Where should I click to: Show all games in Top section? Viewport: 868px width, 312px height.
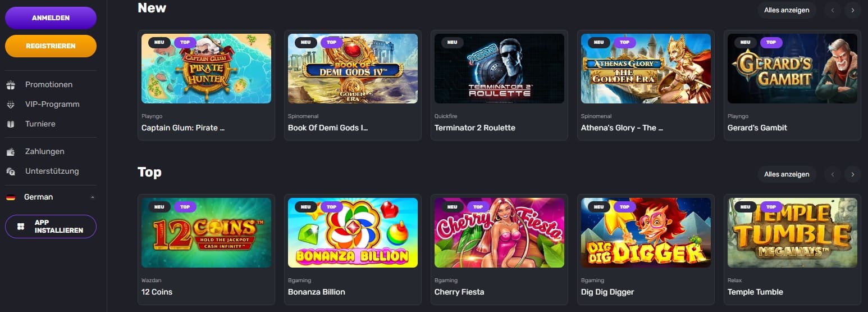pos(787,174)
